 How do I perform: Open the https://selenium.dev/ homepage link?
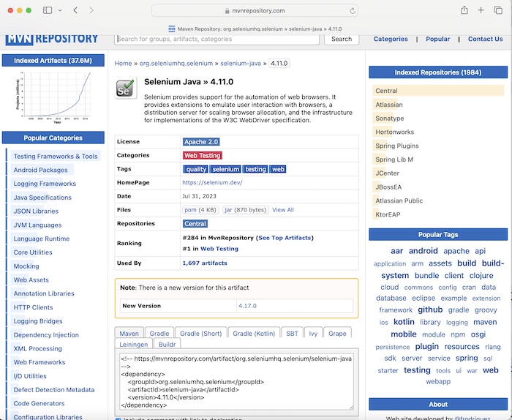coord(212,183)
